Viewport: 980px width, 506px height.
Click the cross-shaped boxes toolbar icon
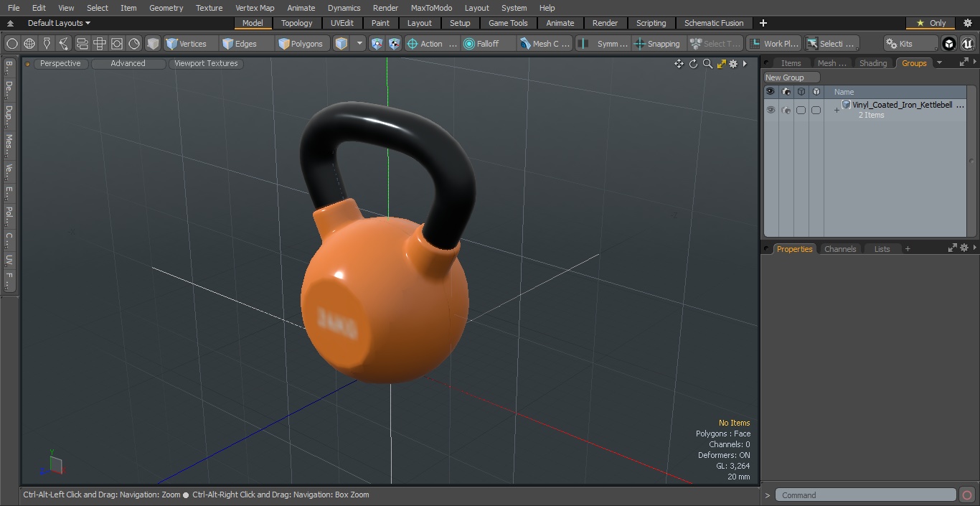point(100,44)
